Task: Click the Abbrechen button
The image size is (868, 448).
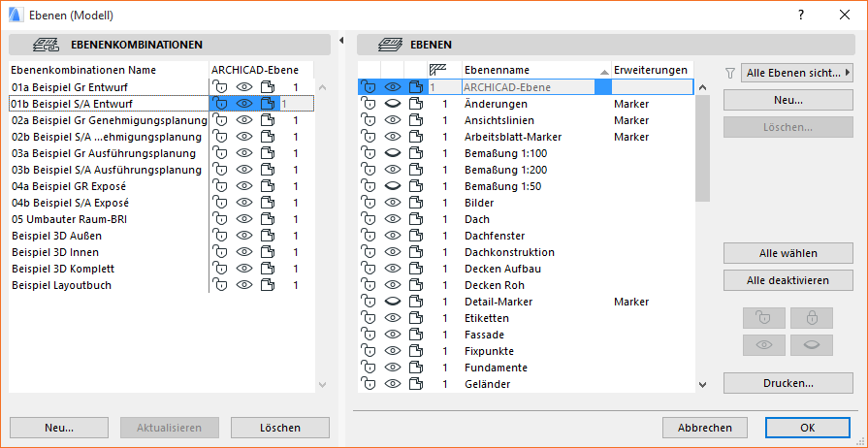Action: coord(705,428)
